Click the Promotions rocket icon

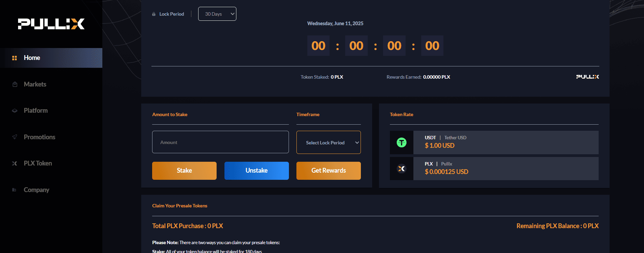point(15,137)
